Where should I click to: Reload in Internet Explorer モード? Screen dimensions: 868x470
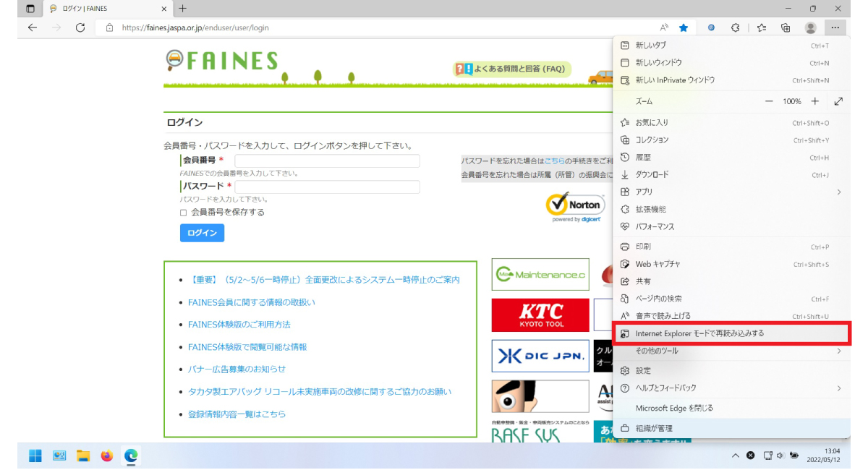coord(731,333)
